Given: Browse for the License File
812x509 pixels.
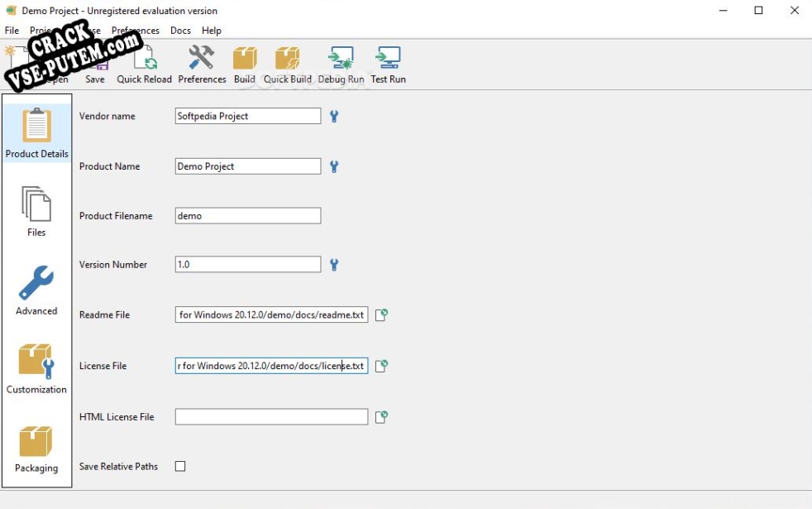Looking at the screenshot, I should 382,366.
